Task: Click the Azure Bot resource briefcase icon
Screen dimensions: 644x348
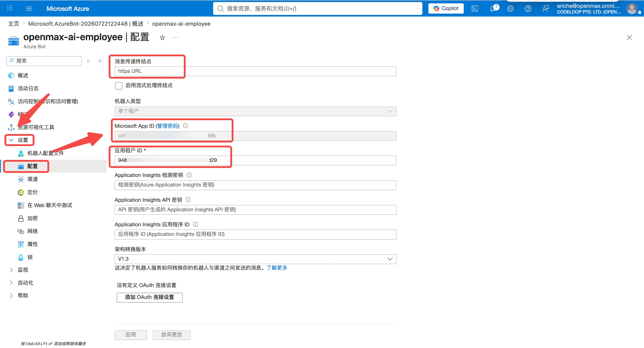Action: 13,41
